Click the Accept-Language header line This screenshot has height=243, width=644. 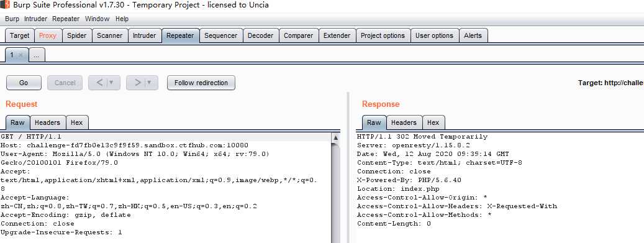click(129, 201)
